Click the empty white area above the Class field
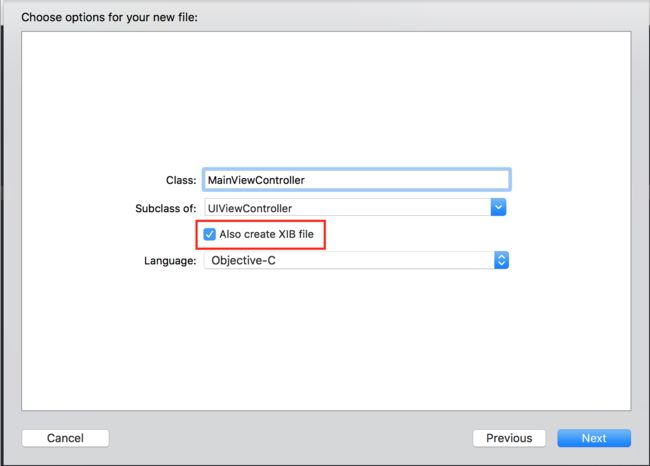This screenshot has height=466, width=650. click(326, 100)
